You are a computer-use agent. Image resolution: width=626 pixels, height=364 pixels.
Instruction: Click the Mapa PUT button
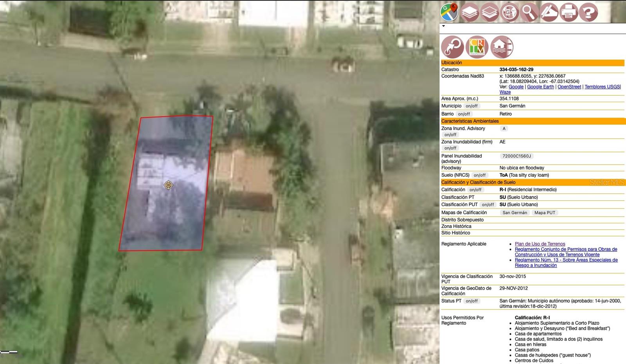[545, 213]
